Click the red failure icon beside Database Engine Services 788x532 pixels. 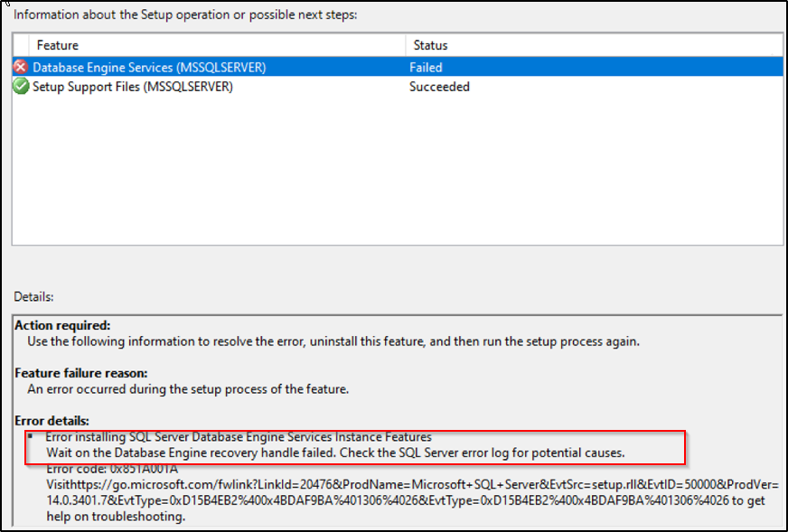pos(22,65)
